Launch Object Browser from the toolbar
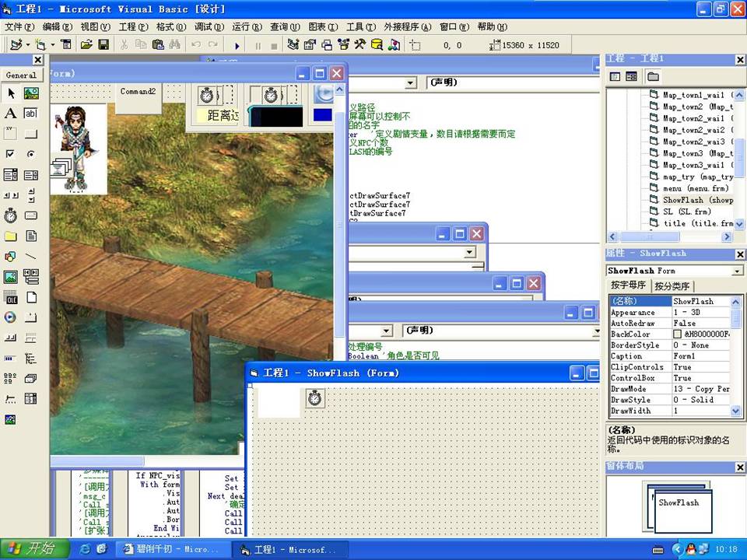Image resolution: width=747 pixels, height=560 pixels. click(343, 45)
